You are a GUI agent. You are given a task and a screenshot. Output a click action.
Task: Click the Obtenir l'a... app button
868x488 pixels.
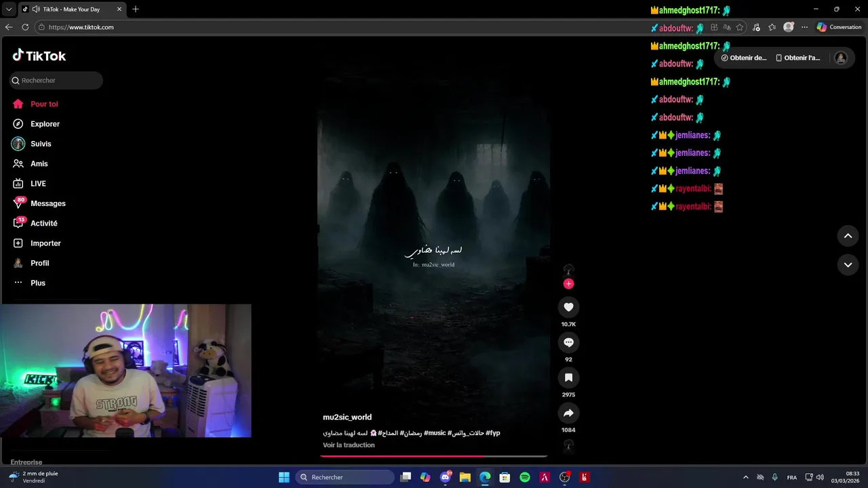pos(798,58)
